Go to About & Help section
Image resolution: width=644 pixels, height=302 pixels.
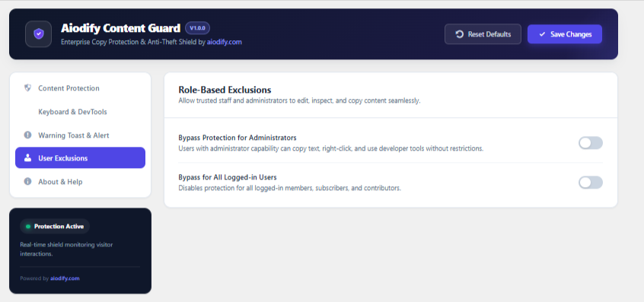[x=80, y=181]
